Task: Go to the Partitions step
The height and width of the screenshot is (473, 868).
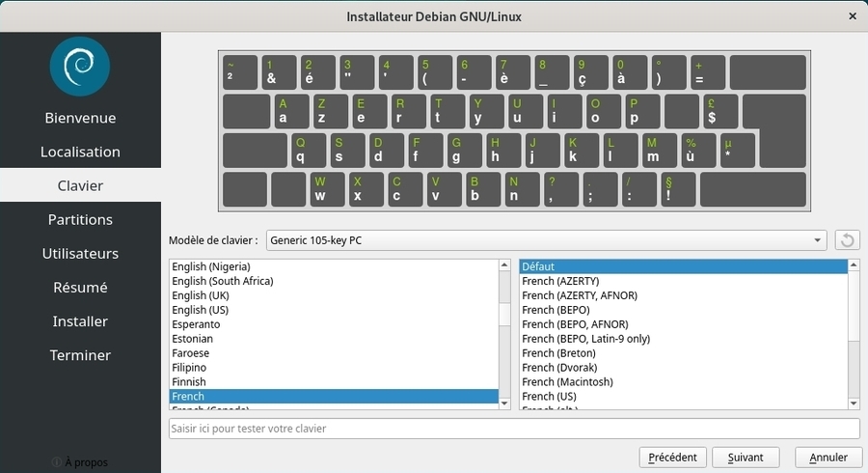Action: point(80,219)
